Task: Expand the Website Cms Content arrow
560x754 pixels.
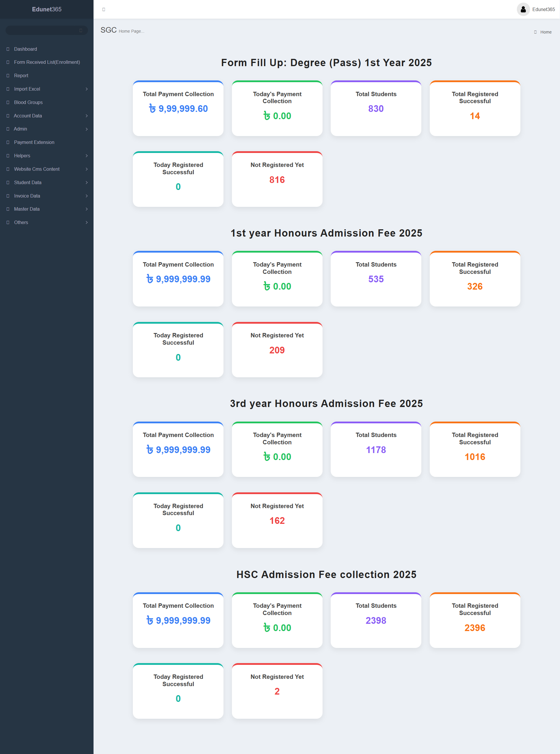Action: (87, 169)
